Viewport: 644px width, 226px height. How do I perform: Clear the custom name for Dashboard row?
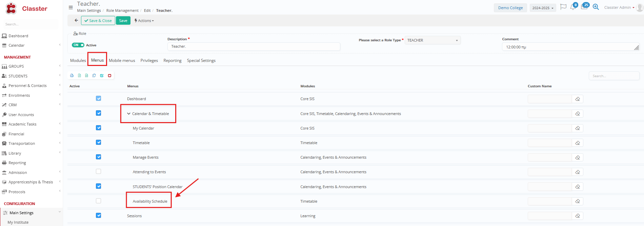click(578, 99)
